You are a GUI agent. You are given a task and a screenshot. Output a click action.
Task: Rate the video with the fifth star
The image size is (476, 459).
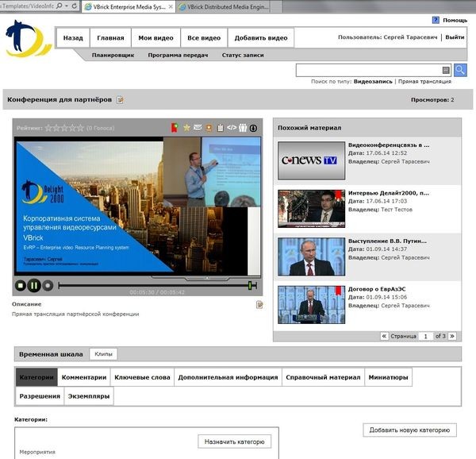(x=80, y=128)
